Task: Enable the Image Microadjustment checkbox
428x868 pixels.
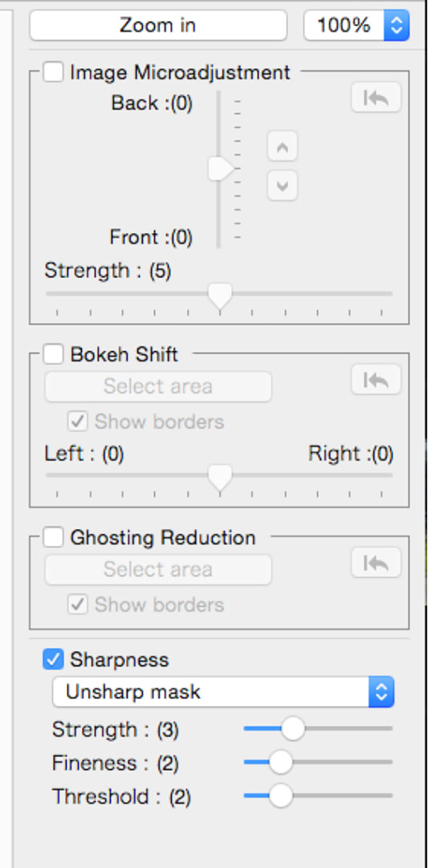Action: 53,72
